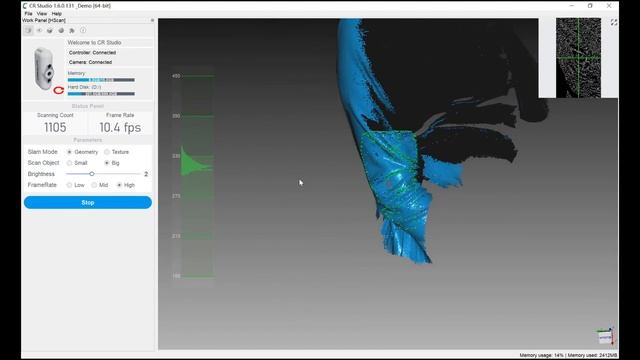Click the Brightness value 2
The image size is (640, 360).
pyautogui.click(x=146, y=174)
